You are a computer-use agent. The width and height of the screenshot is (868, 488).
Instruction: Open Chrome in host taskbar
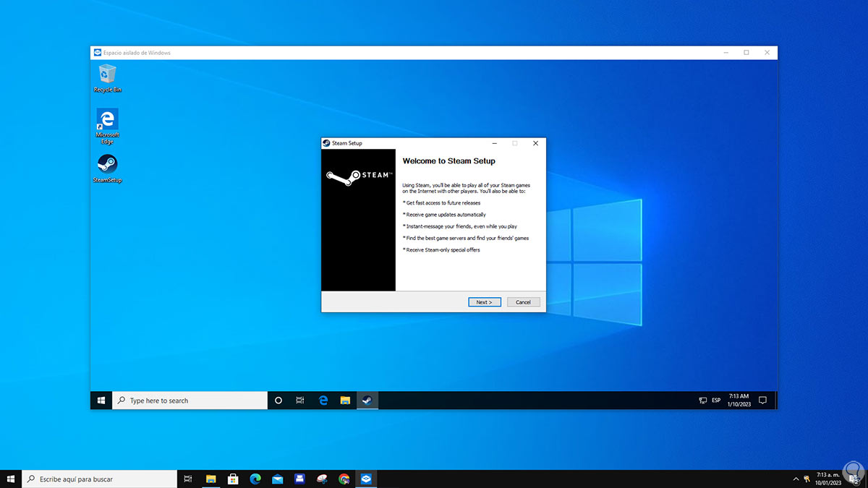(x=344, y=479)
